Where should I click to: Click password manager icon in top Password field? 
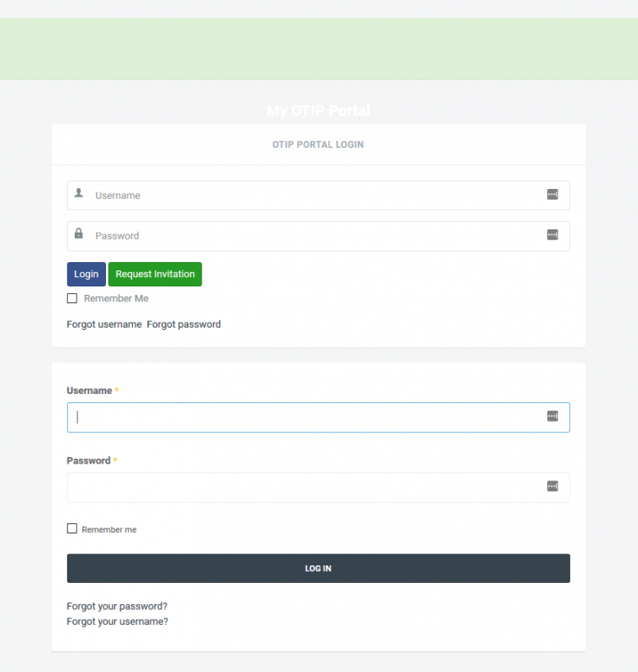pyautogui.click(x=552, y=235)
